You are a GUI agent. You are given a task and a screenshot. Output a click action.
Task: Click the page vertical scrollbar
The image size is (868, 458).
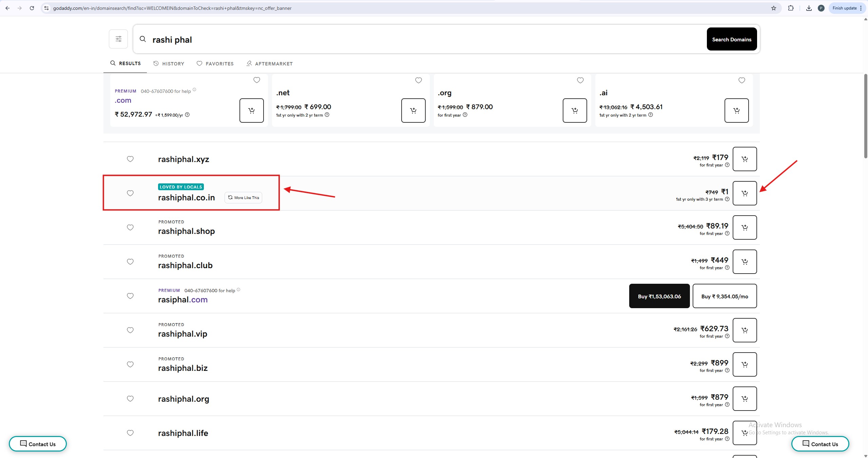click(865, 115)
